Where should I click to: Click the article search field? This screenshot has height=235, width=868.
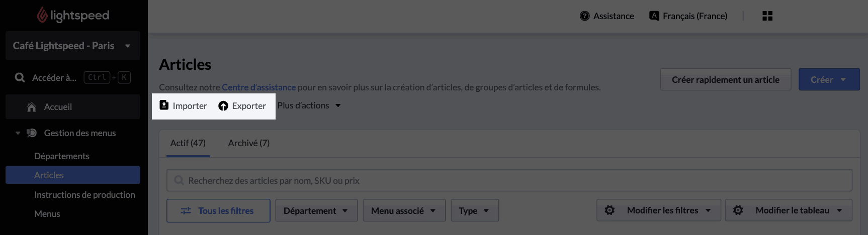pyautogui.click(x=509, y=181)
